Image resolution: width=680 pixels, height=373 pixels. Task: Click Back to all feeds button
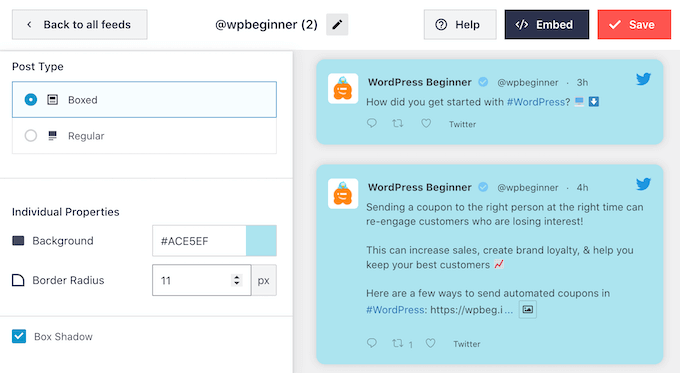pyautogui.click(x=79, y=25)
